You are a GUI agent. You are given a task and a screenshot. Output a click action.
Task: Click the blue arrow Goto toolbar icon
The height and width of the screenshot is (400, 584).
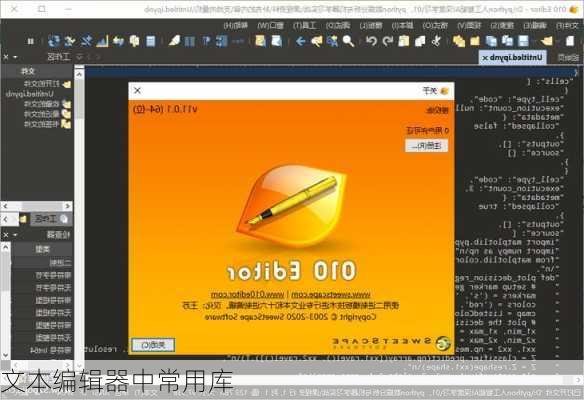300,41
